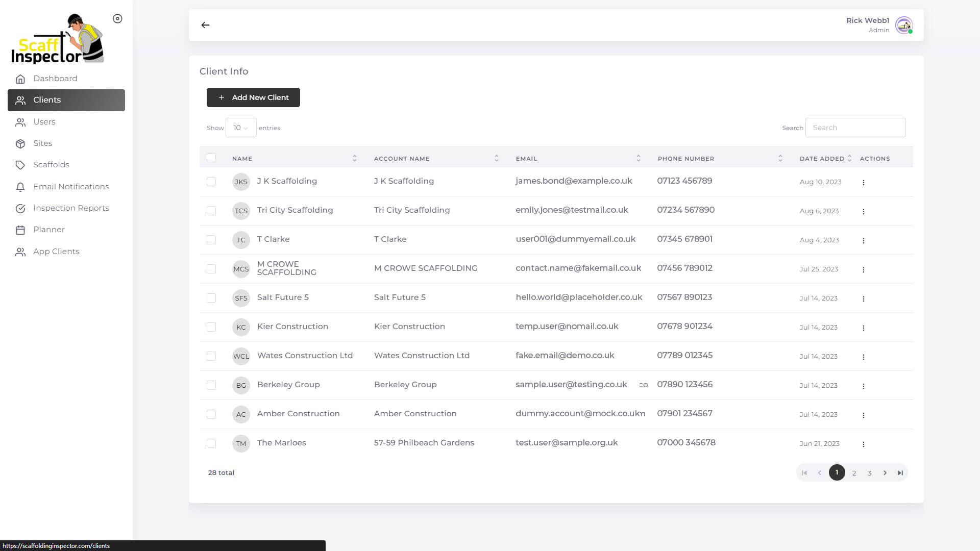
Task: Toggle the select-all checkbox in header
Action: (211, 158)
